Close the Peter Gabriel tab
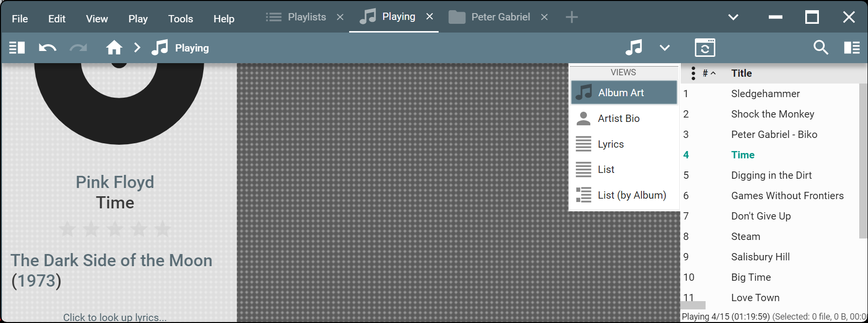 [x=545, y=17]
